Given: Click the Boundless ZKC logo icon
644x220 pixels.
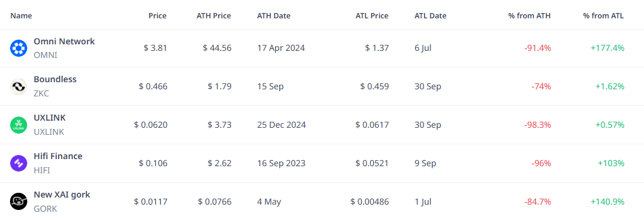Looking at the screenshot, I should click(x=18, y=86).
